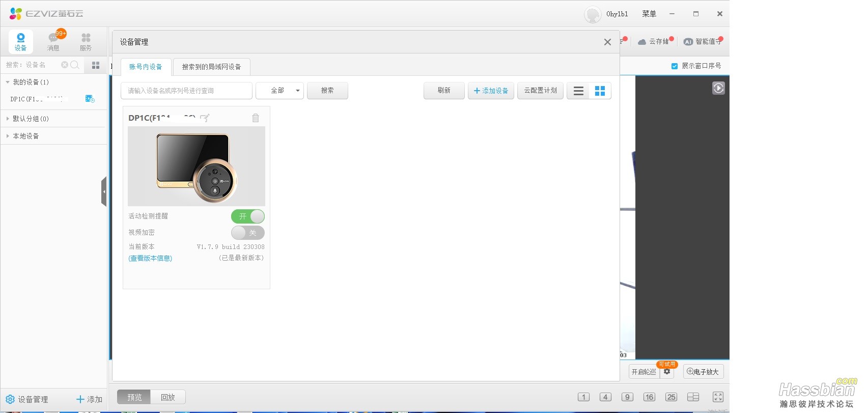Screen dimensions: 868x413
Task: Expand 默认分组(0) tree group
Action: click(x=8, y=119)
